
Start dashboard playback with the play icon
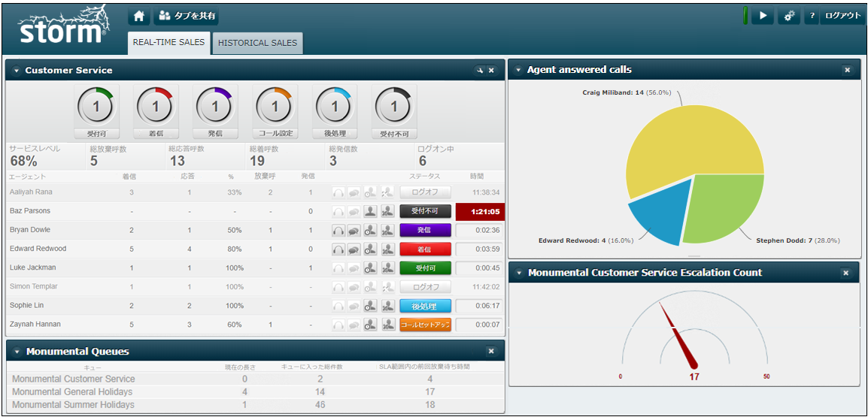coord(763,16)
